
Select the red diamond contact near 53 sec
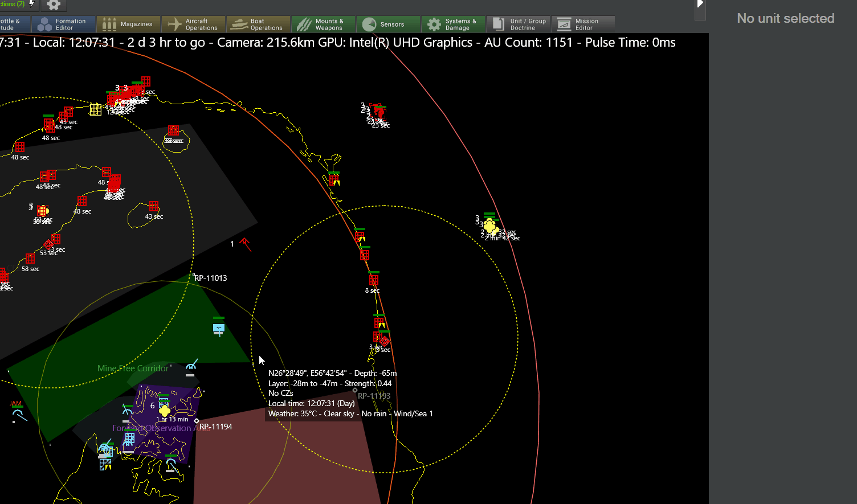click(48, 245)
